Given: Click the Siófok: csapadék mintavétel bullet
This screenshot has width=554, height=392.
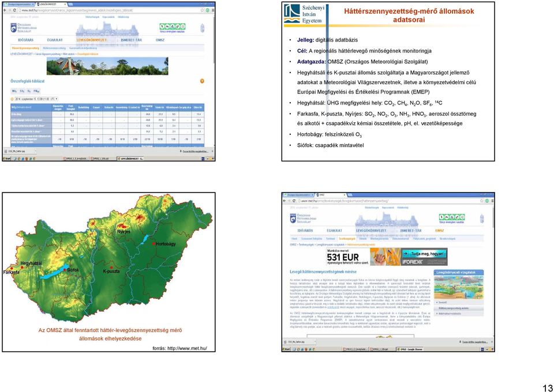Looking at the screenshot, I should 330,145.
